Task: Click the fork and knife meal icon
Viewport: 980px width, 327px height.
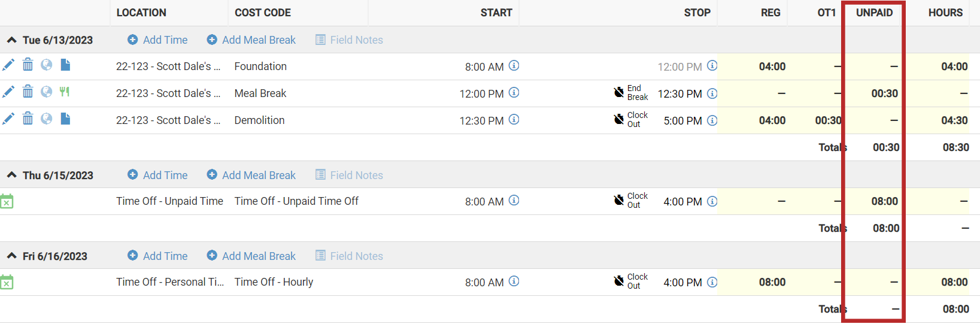Action: (x=65, y=92)
